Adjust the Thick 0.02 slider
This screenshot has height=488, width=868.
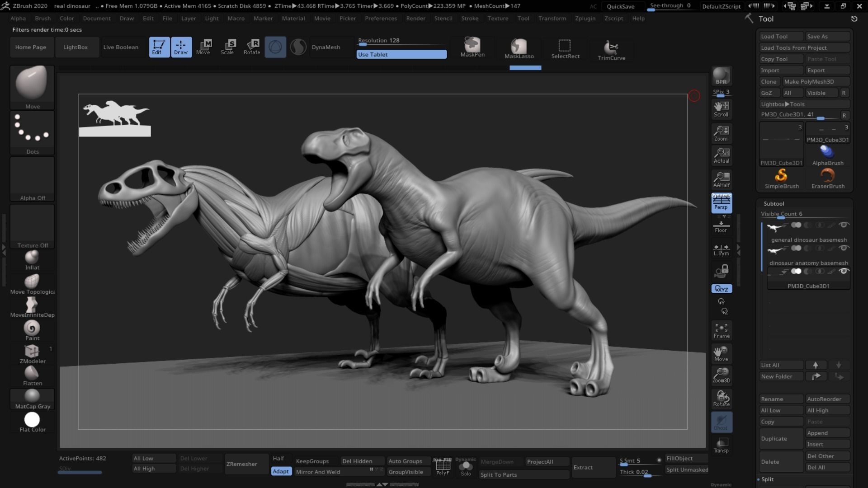(x=640, y=472)
